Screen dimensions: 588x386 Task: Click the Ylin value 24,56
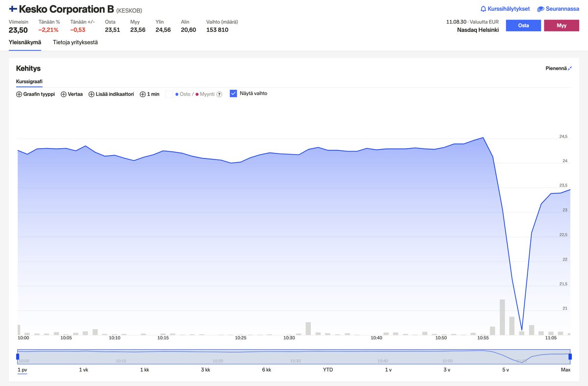click(x=163, y=30)
